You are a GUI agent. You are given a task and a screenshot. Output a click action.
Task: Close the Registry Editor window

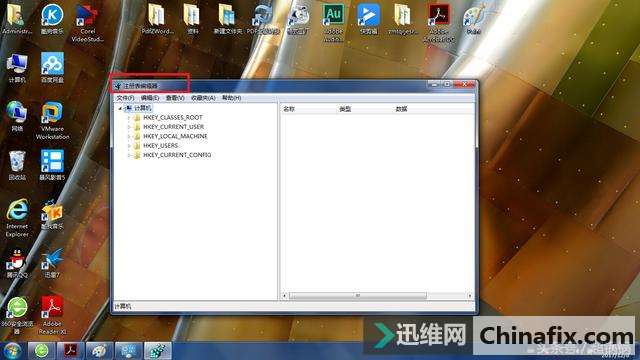coord(464,84)
